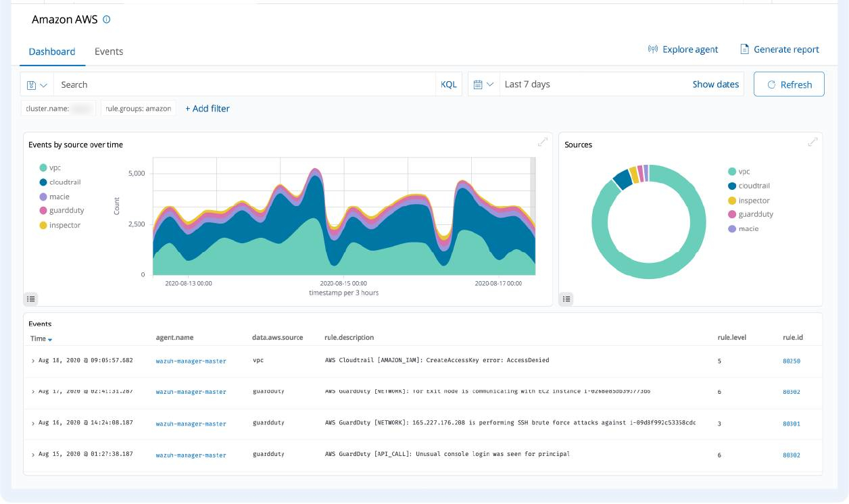
Task: Click the rule.groups: amazon filter pill
Action: 139,108
